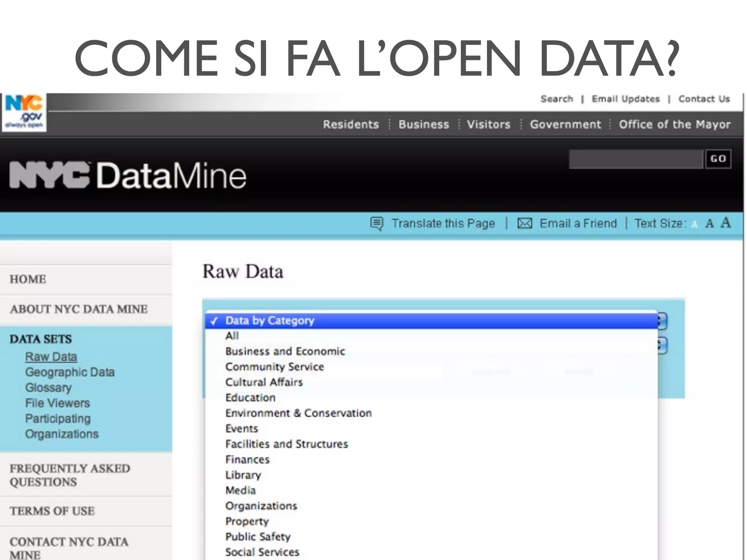Viewport: 747px width, 560px height.
Task: Open the File Viewers sidebar link
Action: pos(57,403)
